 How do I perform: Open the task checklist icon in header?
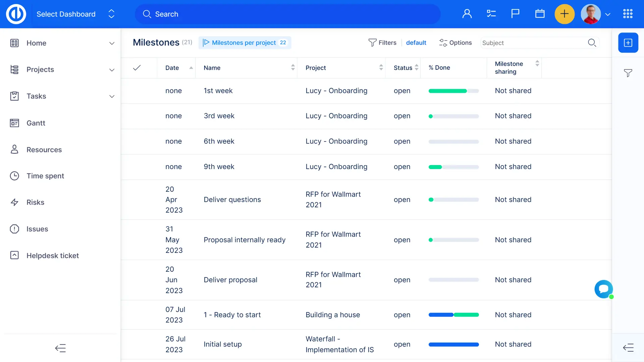coord(491,14)
